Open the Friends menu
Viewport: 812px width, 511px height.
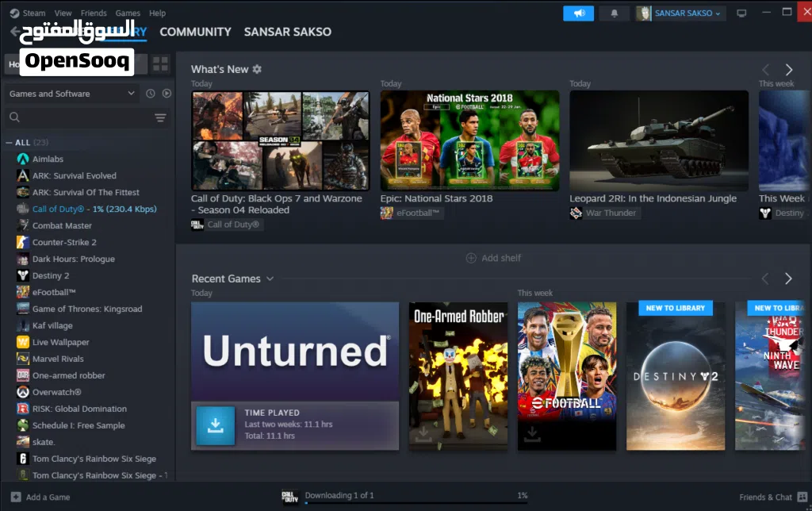[x=94, y=13]
